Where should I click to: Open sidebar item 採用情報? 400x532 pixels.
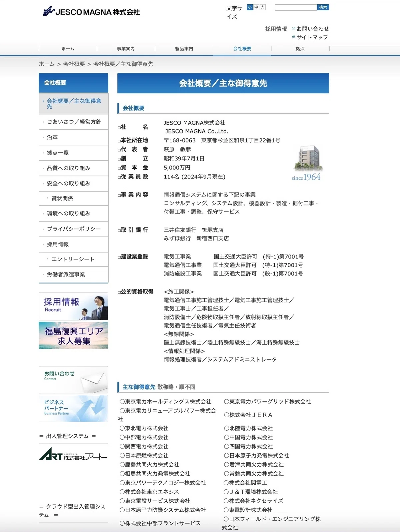74,244
